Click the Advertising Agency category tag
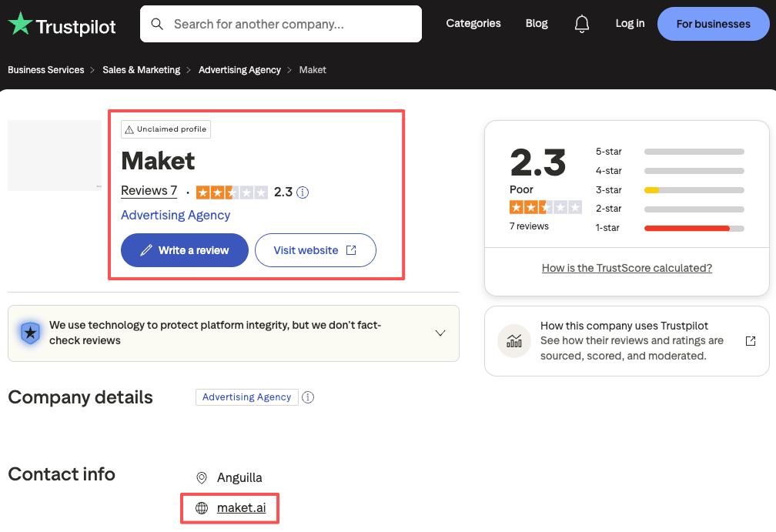Image resolution: width=776 pixels, height=532 pixels. 246,397
